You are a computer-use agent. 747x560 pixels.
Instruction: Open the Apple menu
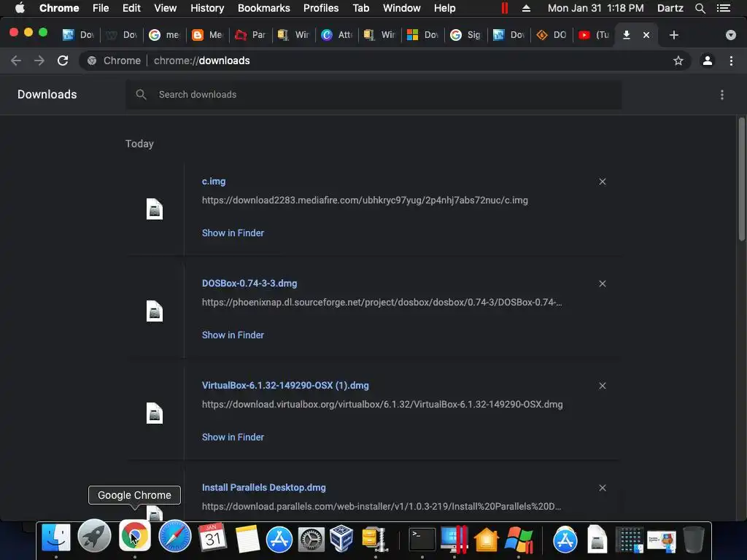tap(20, 8)
